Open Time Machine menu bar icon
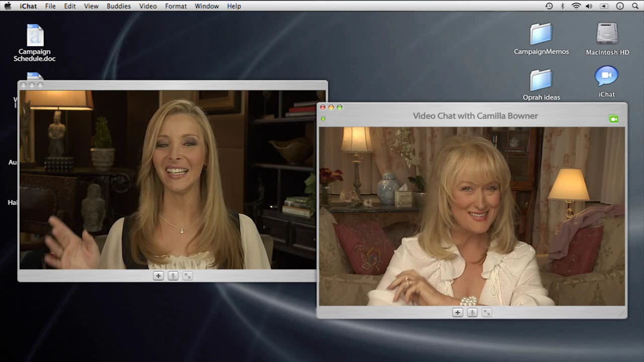Viewport: 644px width, 362px height. coord(549,6)
